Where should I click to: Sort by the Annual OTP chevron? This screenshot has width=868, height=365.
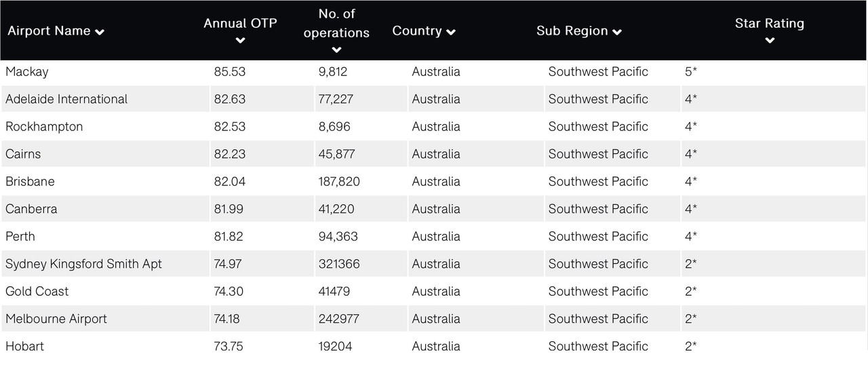point(240,41)
